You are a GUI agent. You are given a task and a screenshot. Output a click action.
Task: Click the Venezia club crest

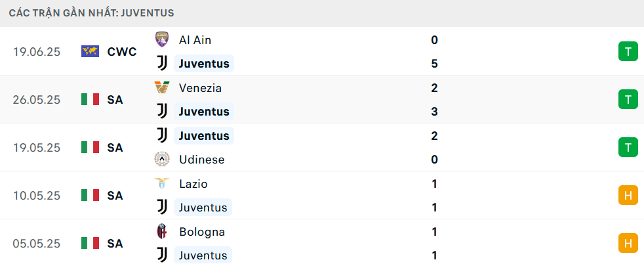click(x=161, y=87)
